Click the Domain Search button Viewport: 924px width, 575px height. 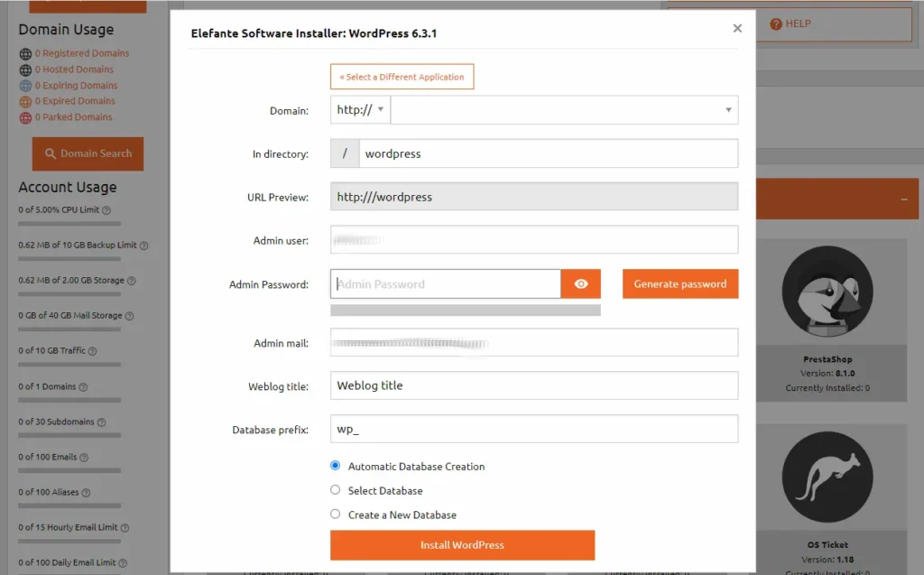pyautogui.click(x=88, y=154)
